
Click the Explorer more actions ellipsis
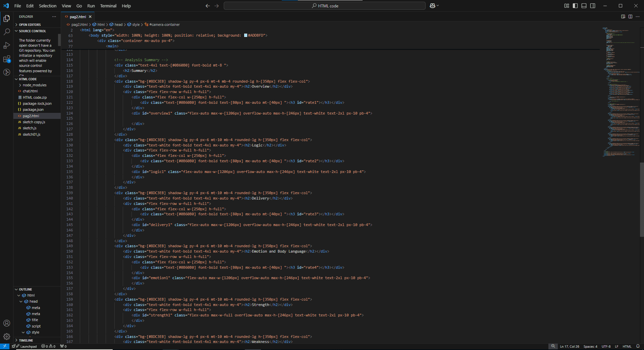54,16
